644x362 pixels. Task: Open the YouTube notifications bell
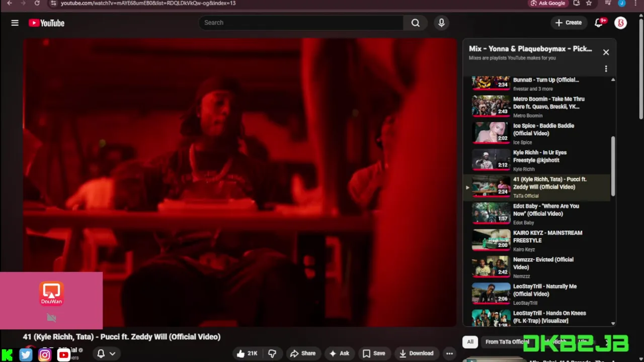599,23
